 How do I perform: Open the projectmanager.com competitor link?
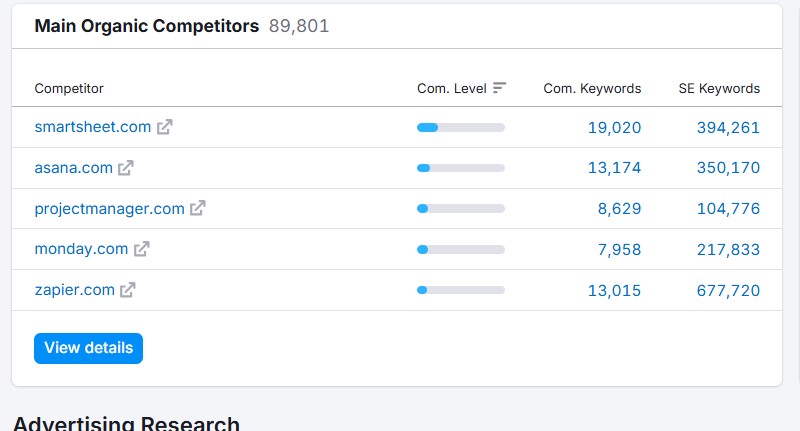coord(109,209)
